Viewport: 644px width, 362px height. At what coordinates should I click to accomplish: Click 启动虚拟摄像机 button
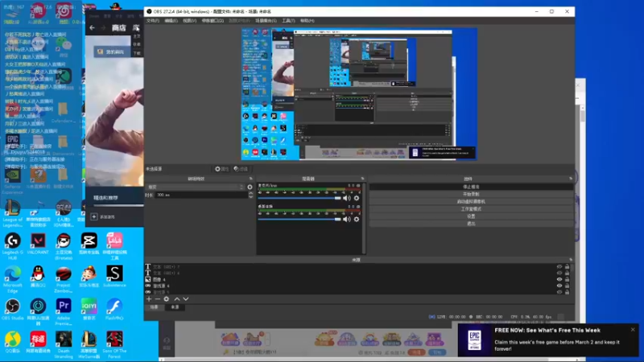tap(471, 202)
